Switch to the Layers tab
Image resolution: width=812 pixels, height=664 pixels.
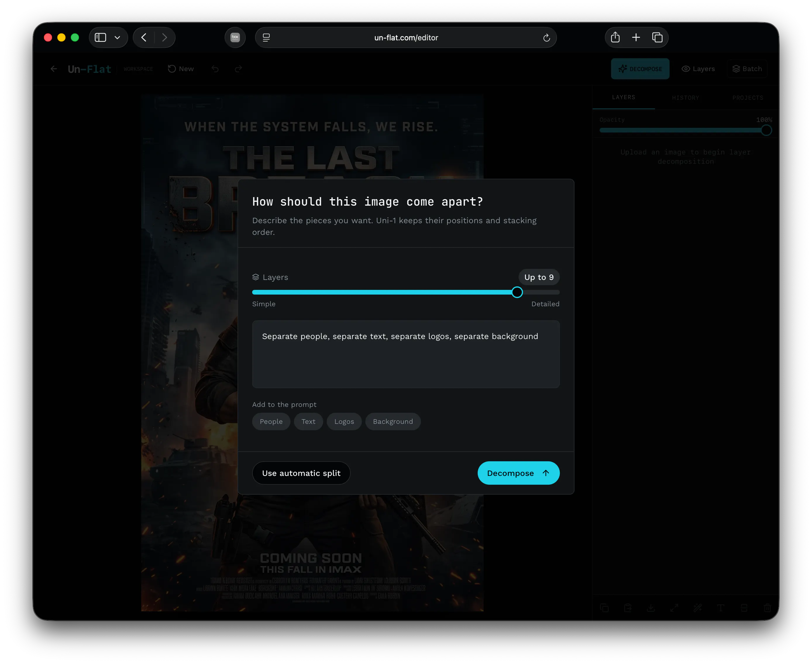click(x=623, y=97)
